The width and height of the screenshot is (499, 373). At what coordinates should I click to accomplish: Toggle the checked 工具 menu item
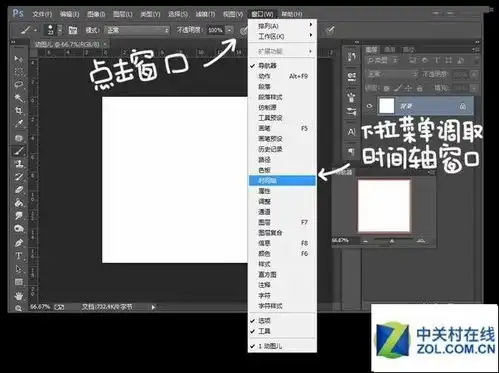[x=282, y=331]
